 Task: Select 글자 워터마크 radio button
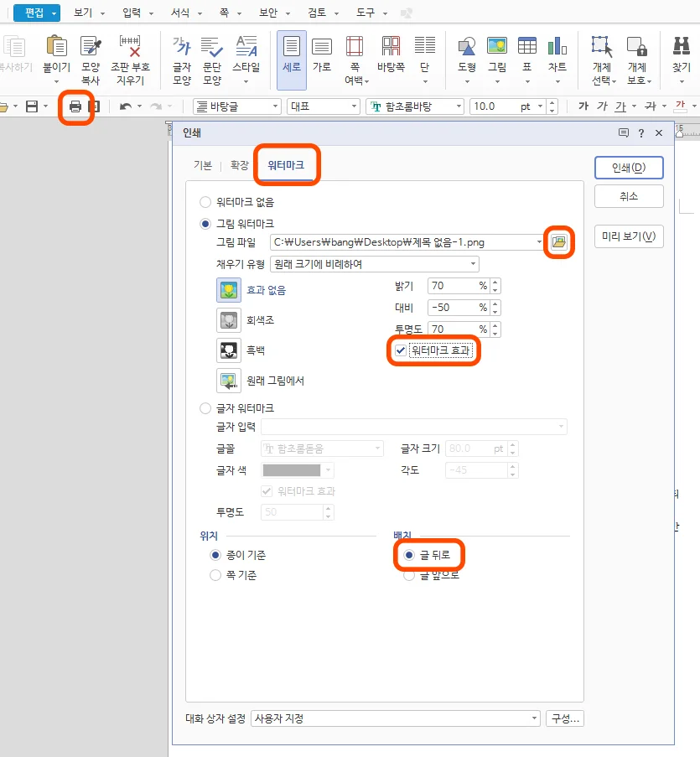click(205, 408)
